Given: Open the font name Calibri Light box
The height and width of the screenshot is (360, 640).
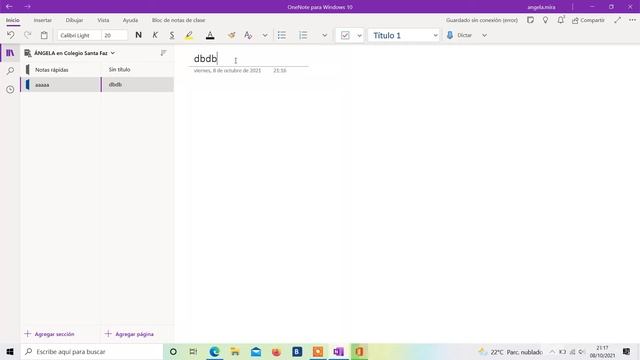Looking at the screenshot, I should pyautogui.click(x=79, y=36).
